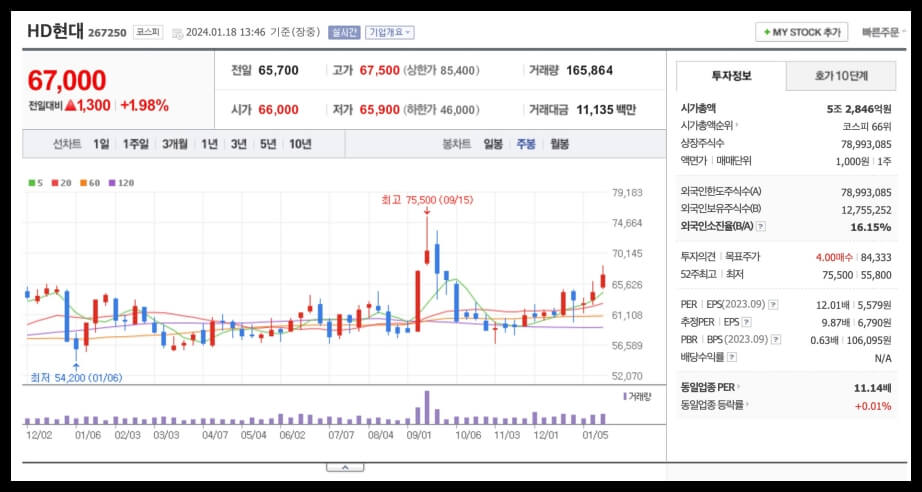This screenshot has height=492, width=922.
Task: Click help icon beside PBR BPS(2023.09)
Action: 776,340
